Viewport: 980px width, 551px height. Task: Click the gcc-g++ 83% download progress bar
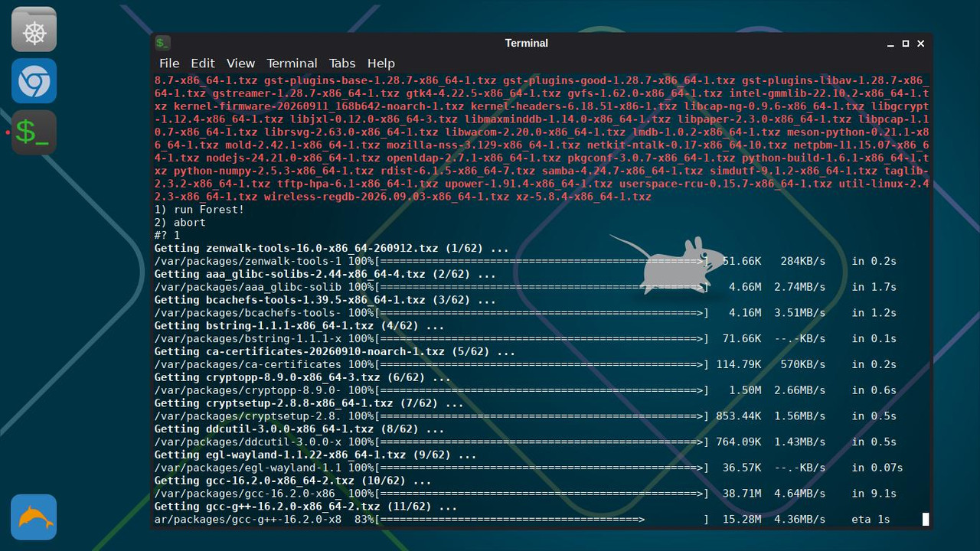pos(542,520)
